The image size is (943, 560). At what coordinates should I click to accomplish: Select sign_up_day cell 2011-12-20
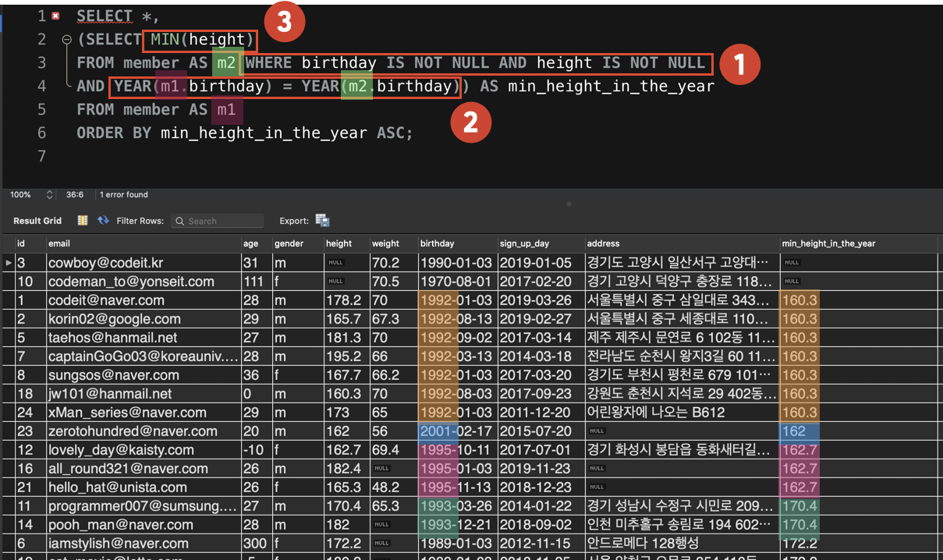click(x=541, y=413)
